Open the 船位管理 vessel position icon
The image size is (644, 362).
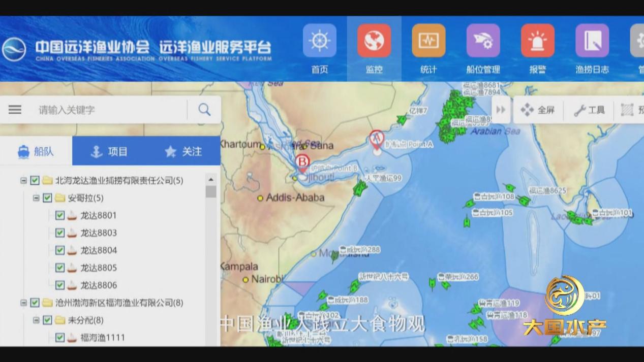pos(483,41)
